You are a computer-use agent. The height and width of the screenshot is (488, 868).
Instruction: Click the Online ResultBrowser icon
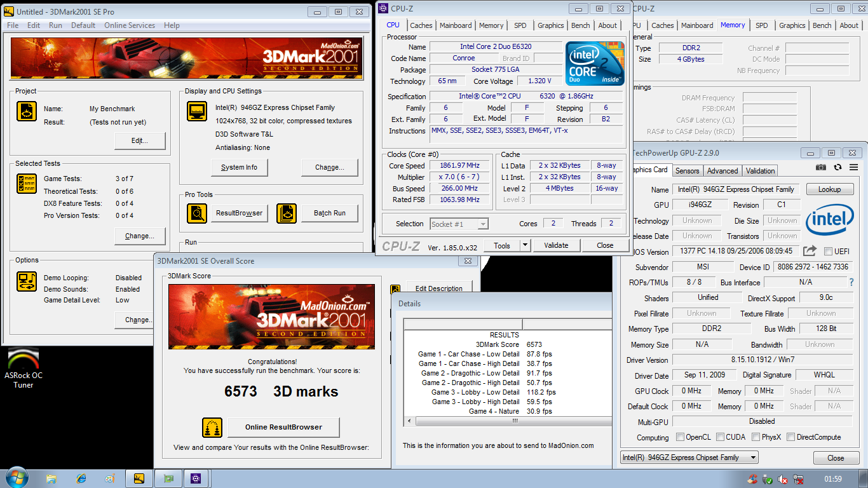click(x=212, y=427)
